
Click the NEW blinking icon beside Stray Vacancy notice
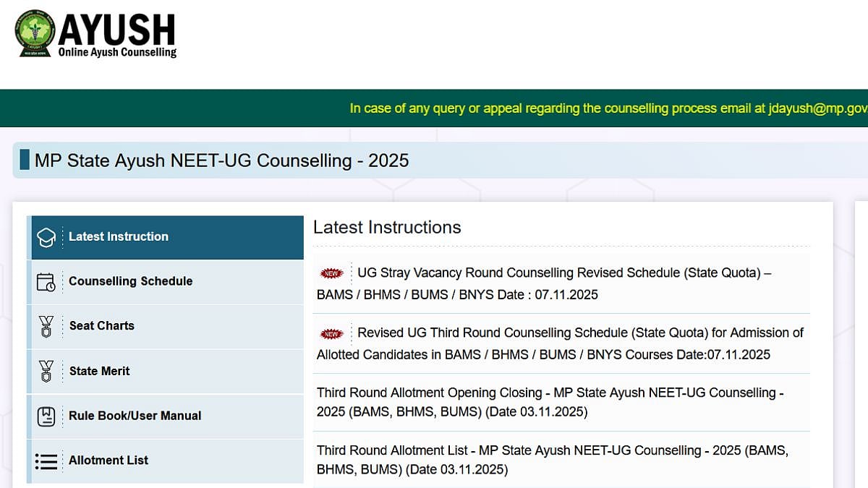[x=331, y=273]
